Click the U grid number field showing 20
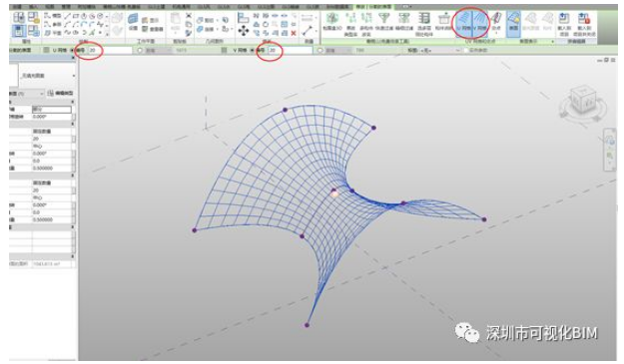Screen dimensions: 624x364 (x=110, y=51)
